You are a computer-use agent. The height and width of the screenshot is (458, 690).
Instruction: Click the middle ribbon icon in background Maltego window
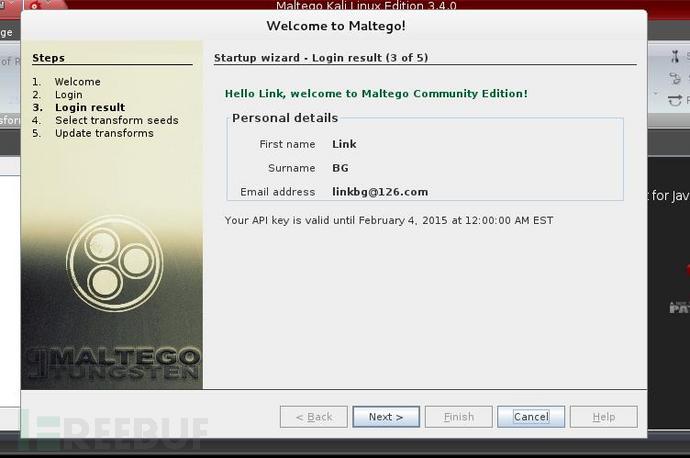click(675, 79)
